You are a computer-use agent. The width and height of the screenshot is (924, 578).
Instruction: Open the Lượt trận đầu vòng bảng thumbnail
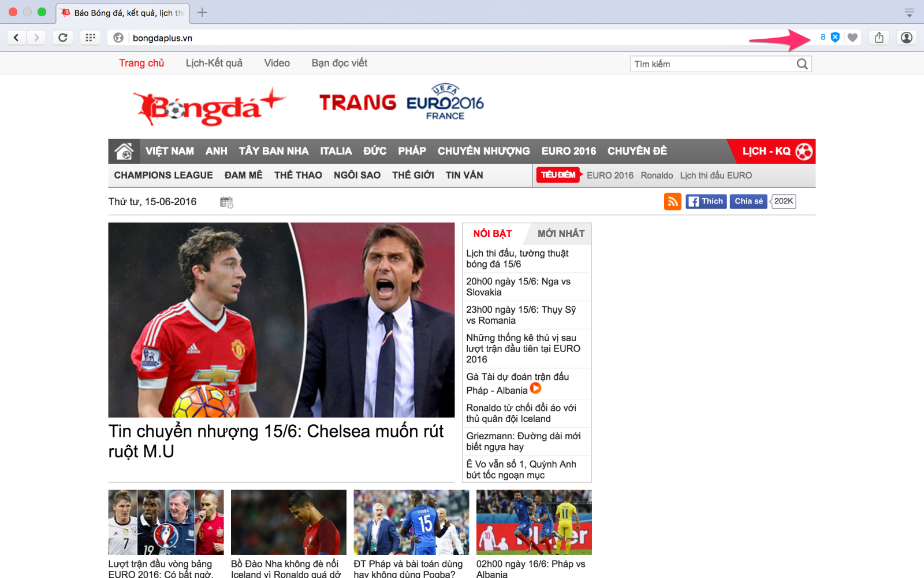pos(166,523)
